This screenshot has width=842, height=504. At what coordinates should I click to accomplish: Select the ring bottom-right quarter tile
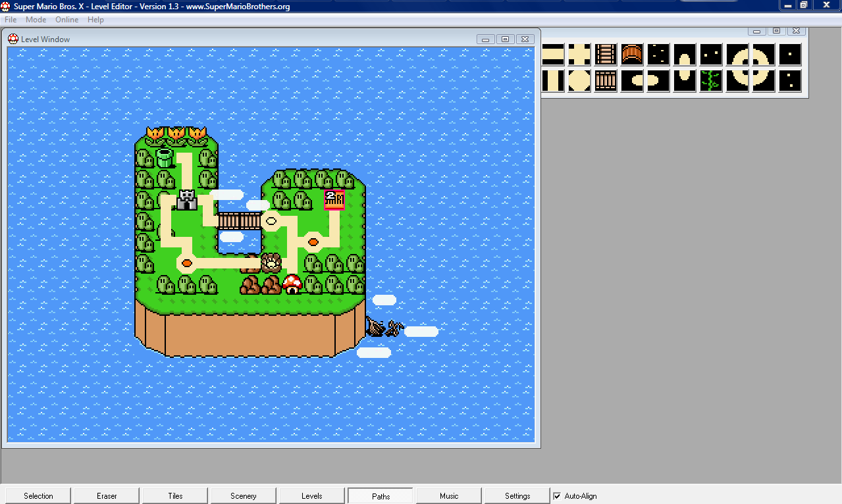pos(764,80)
